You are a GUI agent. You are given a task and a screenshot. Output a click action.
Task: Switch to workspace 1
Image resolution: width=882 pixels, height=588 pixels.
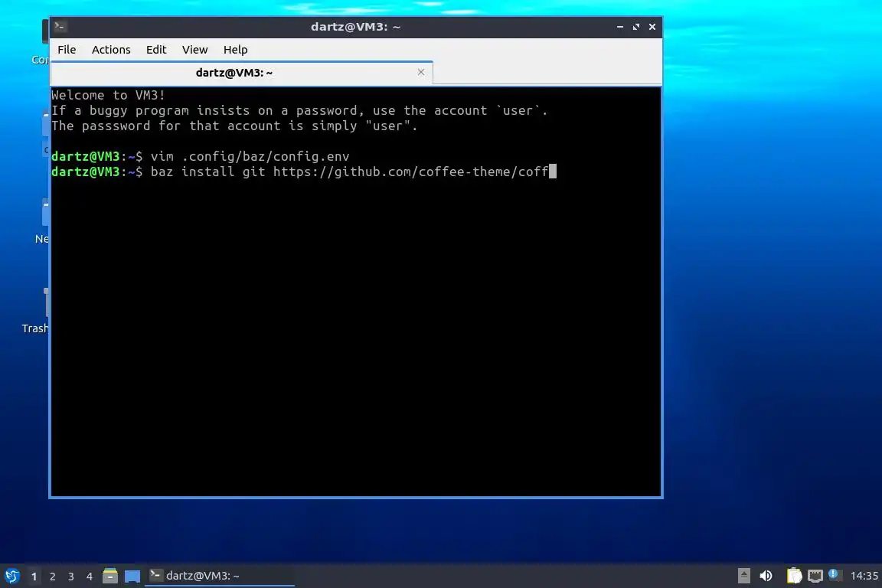click(x=34, y=577)
